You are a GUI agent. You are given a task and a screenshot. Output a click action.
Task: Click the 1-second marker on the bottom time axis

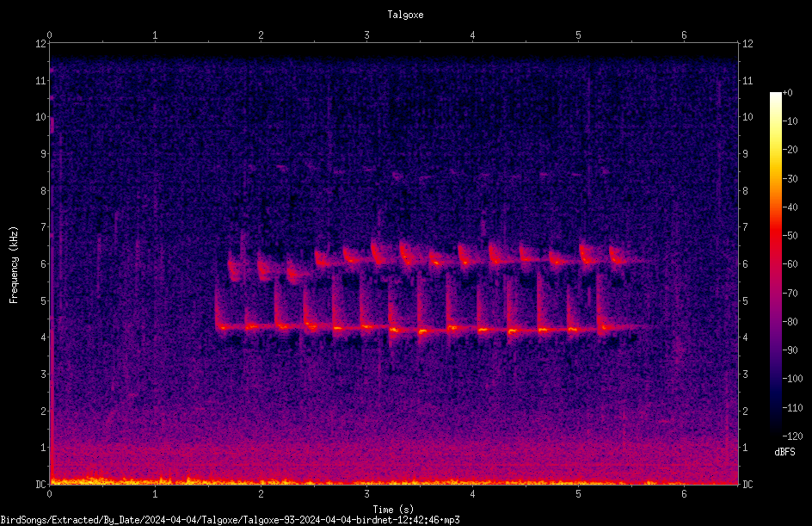point(155,494)
